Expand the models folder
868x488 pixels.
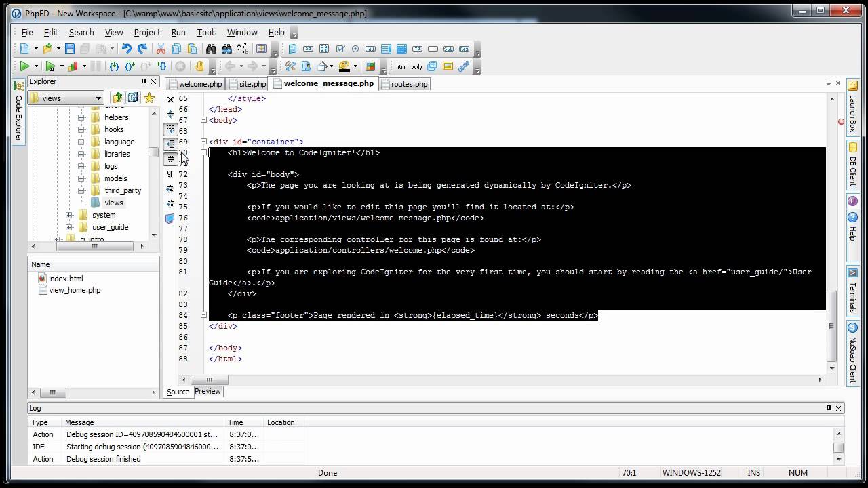point(81,178)
